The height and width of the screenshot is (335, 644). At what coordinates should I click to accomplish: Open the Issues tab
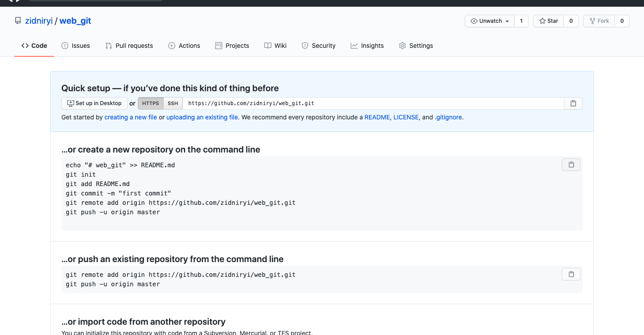pyautogui.click(x=76, y=46)
